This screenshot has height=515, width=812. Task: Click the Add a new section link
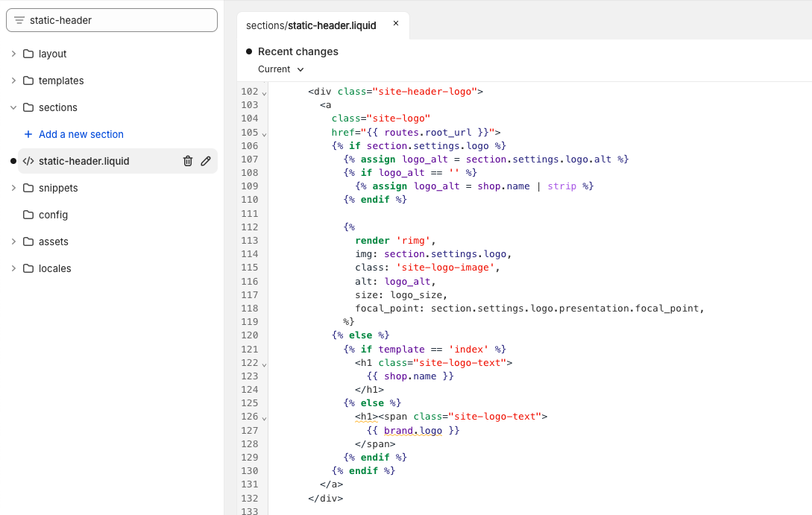[x=81, y=134]
